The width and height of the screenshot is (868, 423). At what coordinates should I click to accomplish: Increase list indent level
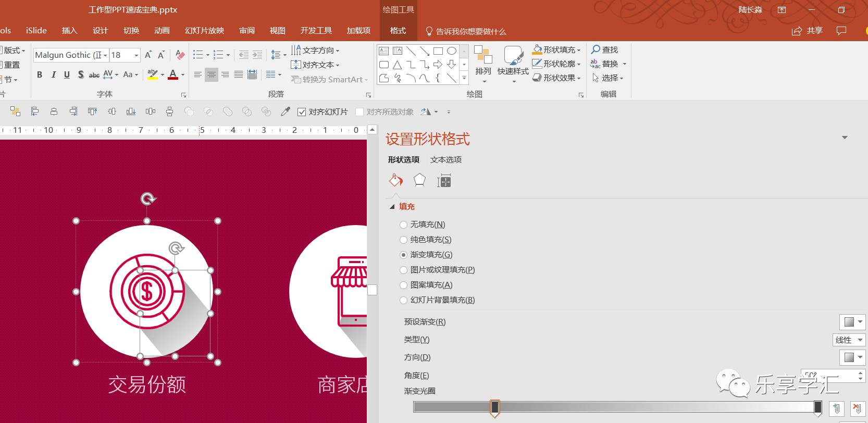[257, 55]
